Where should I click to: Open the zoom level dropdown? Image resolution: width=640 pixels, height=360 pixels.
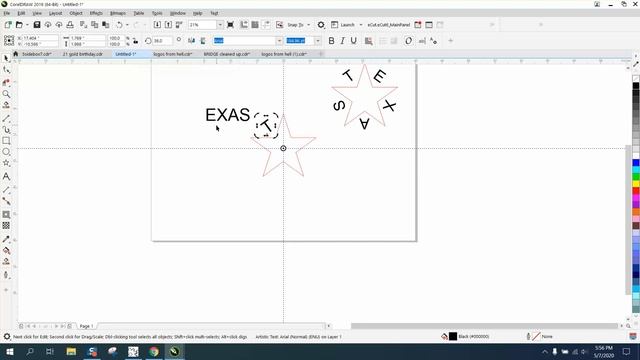point(220,25)
